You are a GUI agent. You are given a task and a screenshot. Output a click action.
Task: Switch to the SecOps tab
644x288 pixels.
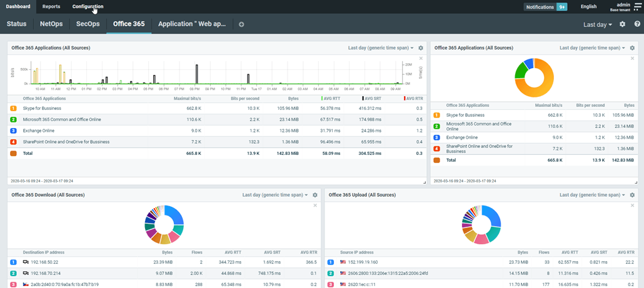click(88, 24)
